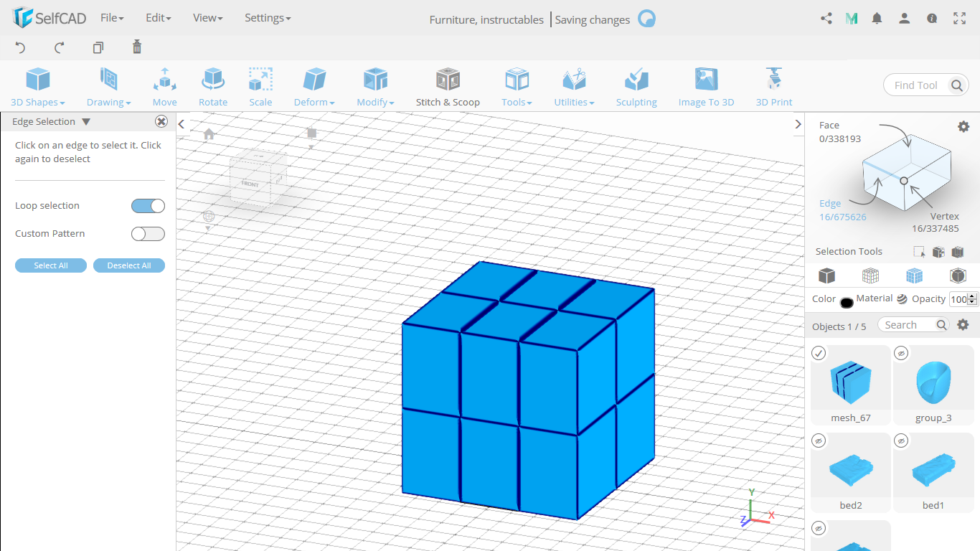The width and height of the screenshot is (980, 551).
Task: Collapse the right panel using its chevron
Action: tap(798, 124)
